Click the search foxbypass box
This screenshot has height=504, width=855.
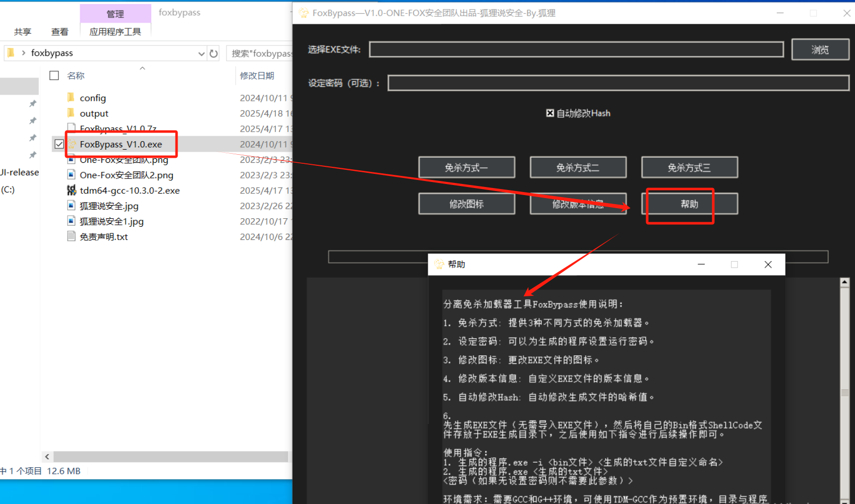[x=260, y=53]
